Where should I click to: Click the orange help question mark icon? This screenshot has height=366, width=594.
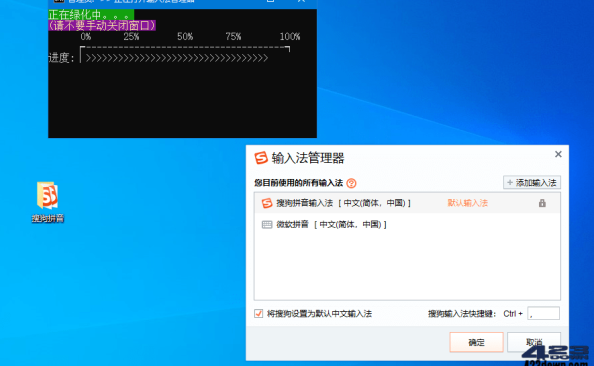click(352, 183)
